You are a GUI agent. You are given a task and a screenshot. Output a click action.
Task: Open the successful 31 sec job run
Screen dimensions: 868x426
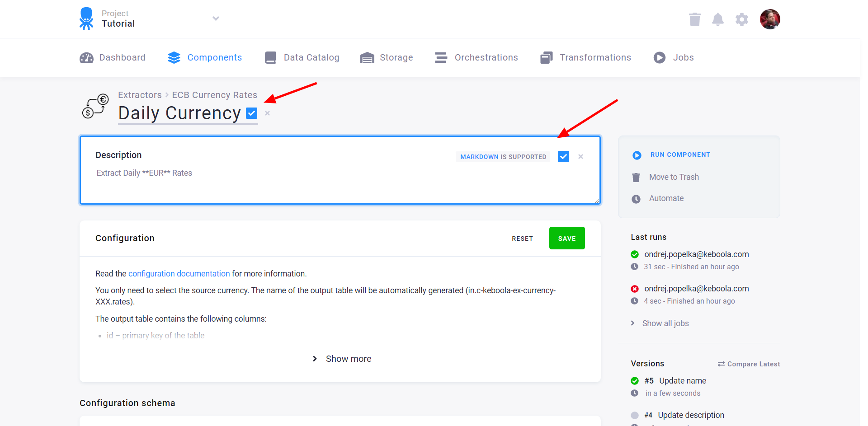(697, 254)
